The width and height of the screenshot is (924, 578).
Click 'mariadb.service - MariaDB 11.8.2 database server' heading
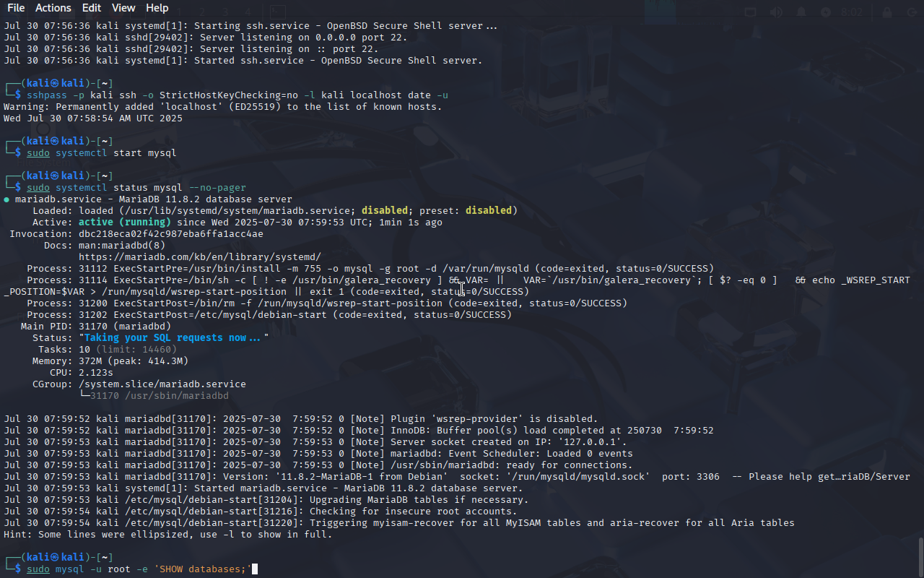tap(154, 199)
